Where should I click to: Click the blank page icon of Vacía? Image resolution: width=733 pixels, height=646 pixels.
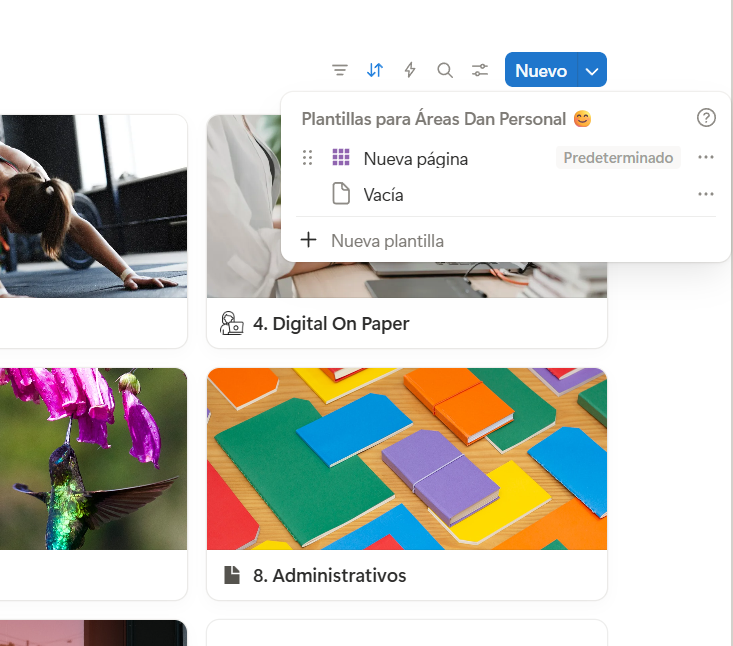(x=341, y=194)
